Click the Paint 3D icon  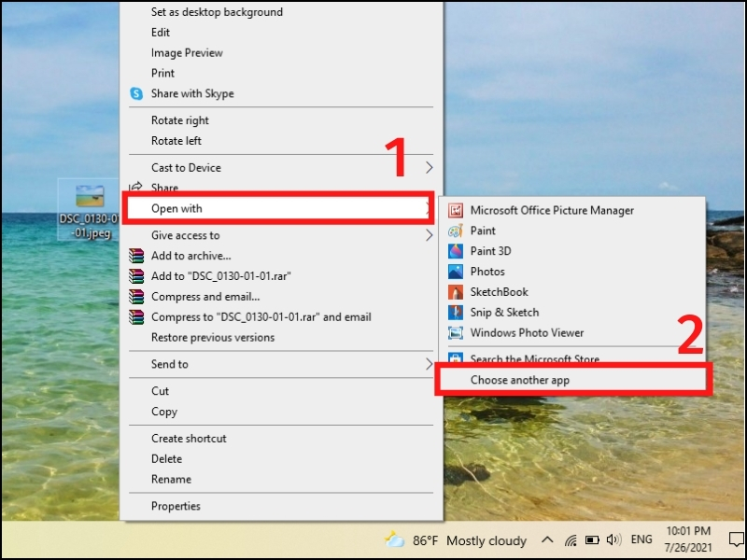click(456, 251)
